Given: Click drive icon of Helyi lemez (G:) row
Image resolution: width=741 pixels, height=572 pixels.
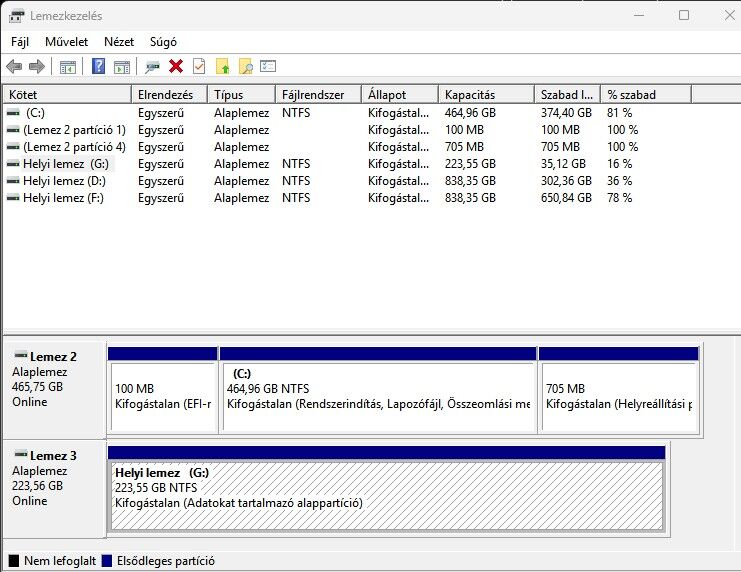Looking at the screenshot, I should (13, 164).
